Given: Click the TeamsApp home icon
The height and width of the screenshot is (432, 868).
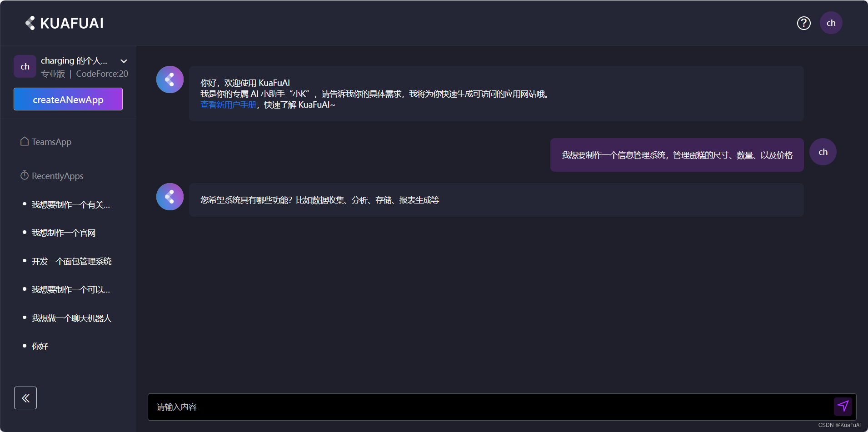Looking at the screenshot, I should click(x=25, y=141).
